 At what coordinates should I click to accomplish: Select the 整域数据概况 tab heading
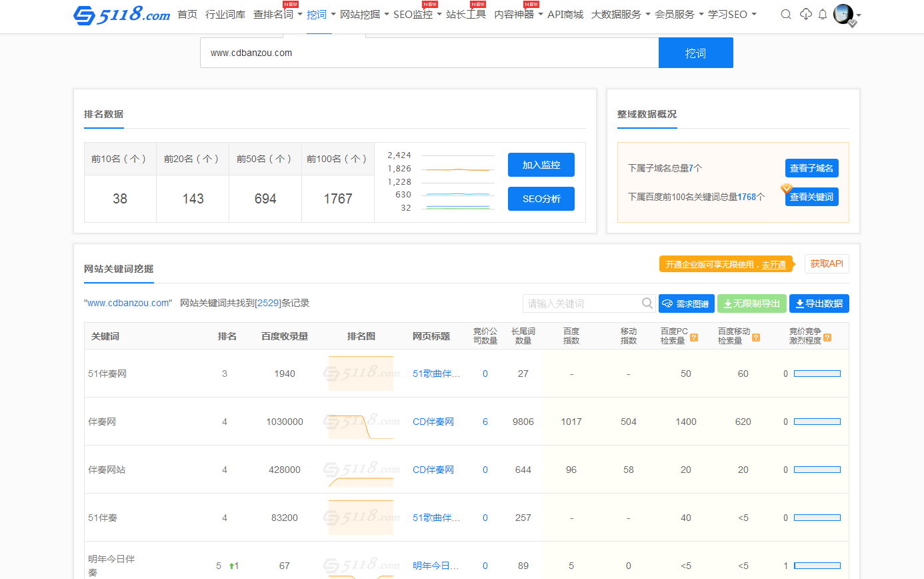point(647,114)
